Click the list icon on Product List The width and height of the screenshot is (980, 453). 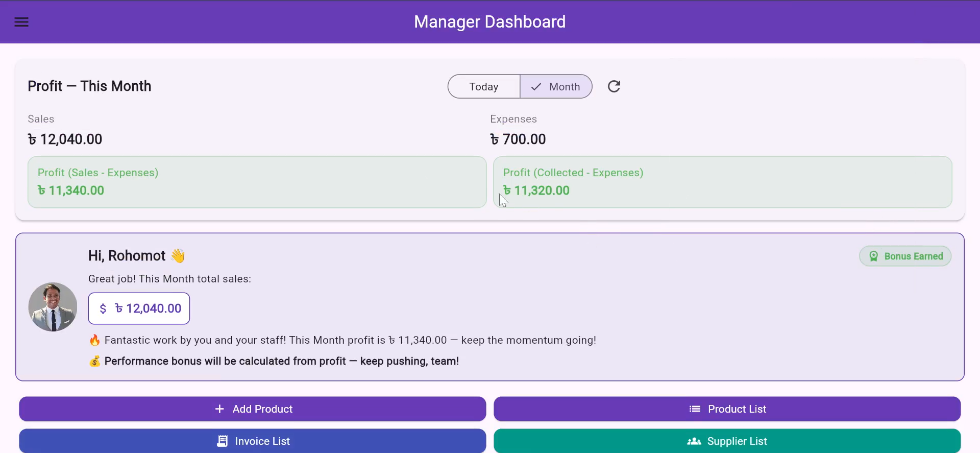[x=695, y=409]
